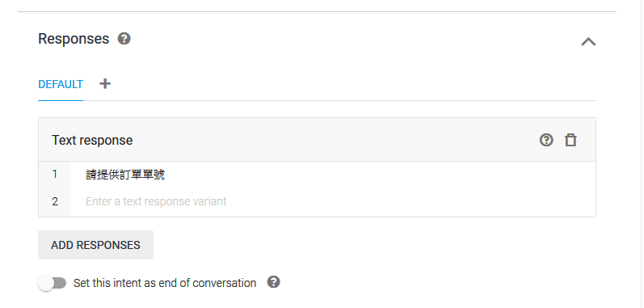Screen dimensions: 644x308
Task: Add a new platform tab with plus icon
Action: tap(105, 84)
